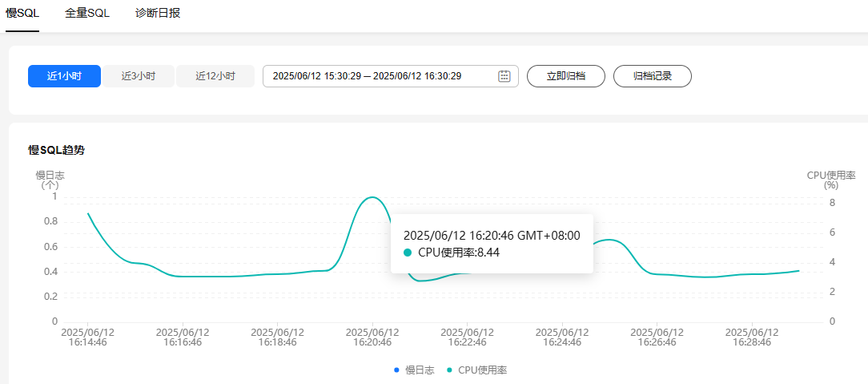
Task: Select the 近12小时 time range
Action: click(x=215, y=76)
